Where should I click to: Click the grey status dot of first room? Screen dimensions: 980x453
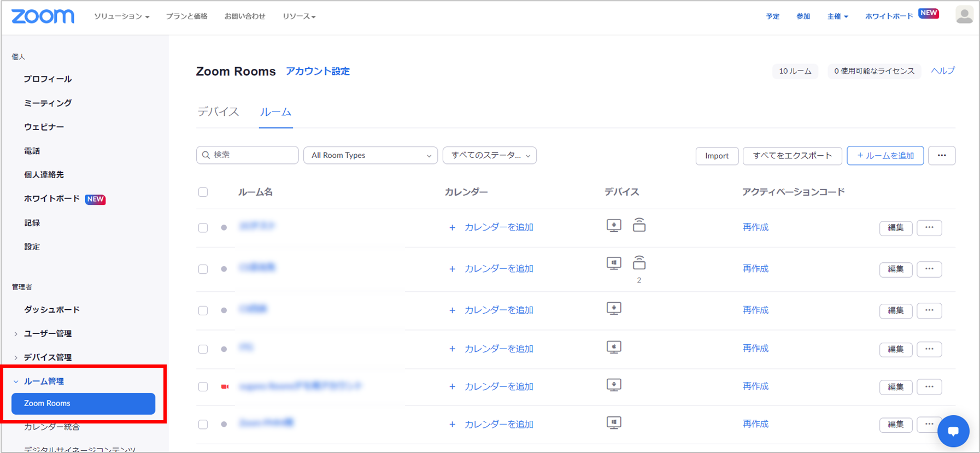[x=224, y=227]
